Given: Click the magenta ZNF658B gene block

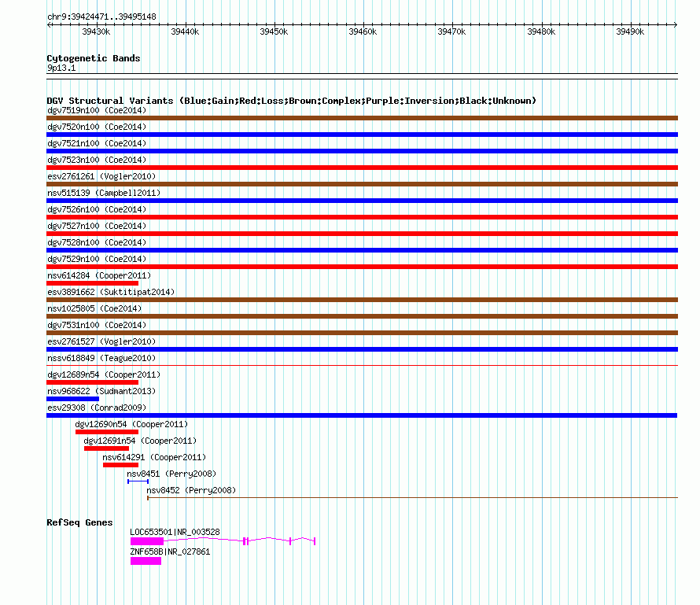Looking at the screenshot, I should point(146,561).
